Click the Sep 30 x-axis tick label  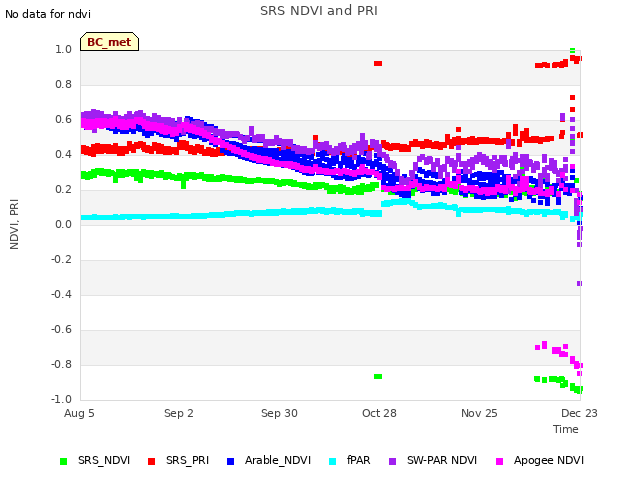coord(279,413)
